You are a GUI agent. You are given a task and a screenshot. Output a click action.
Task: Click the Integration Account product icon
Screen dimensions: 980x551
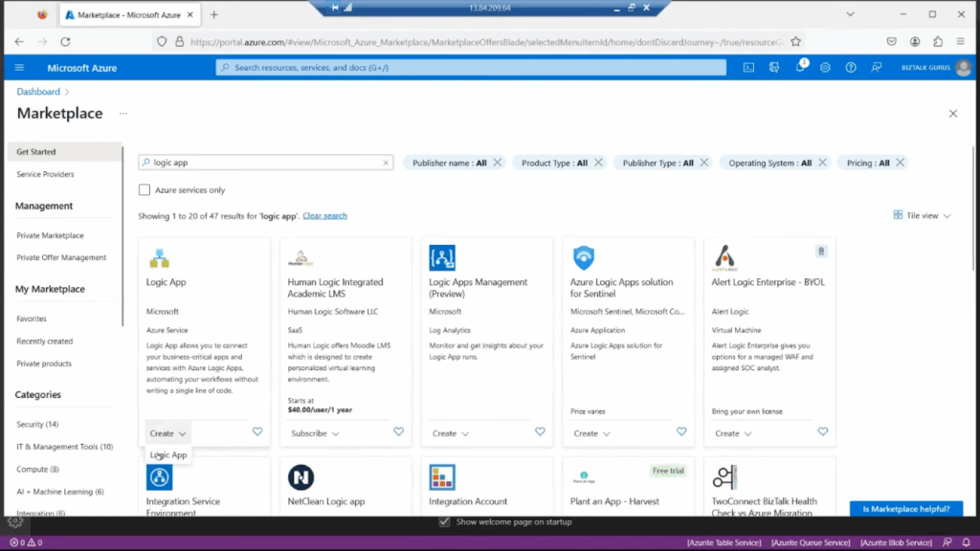point(442,477)
